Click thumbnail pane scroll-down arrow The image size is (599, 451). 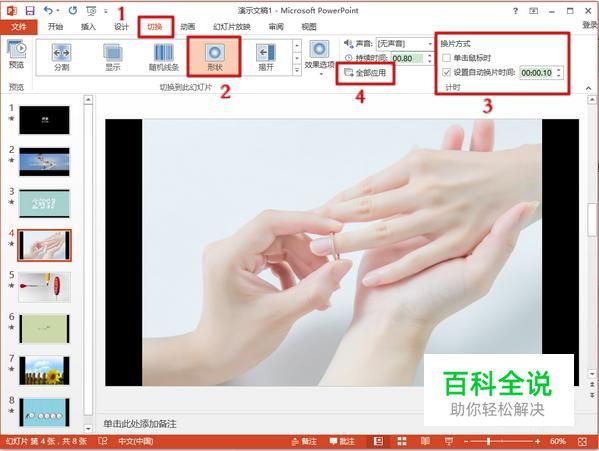click(88, 428)
